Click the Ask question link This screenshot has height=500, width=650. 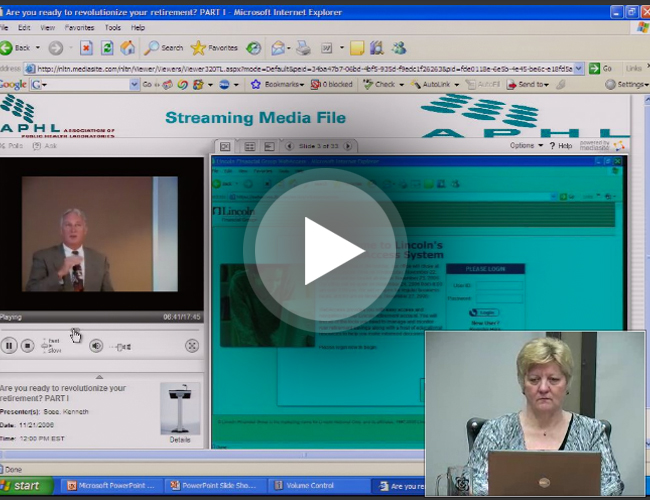pos(45,146)
